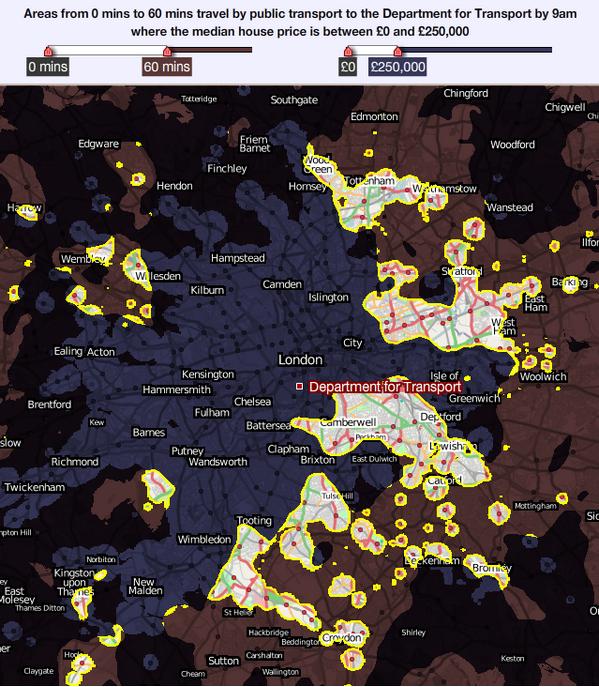The height and width of the screenshot is (687, 599).
Task: Click the Edmonton map label
Action: (375, 117)
